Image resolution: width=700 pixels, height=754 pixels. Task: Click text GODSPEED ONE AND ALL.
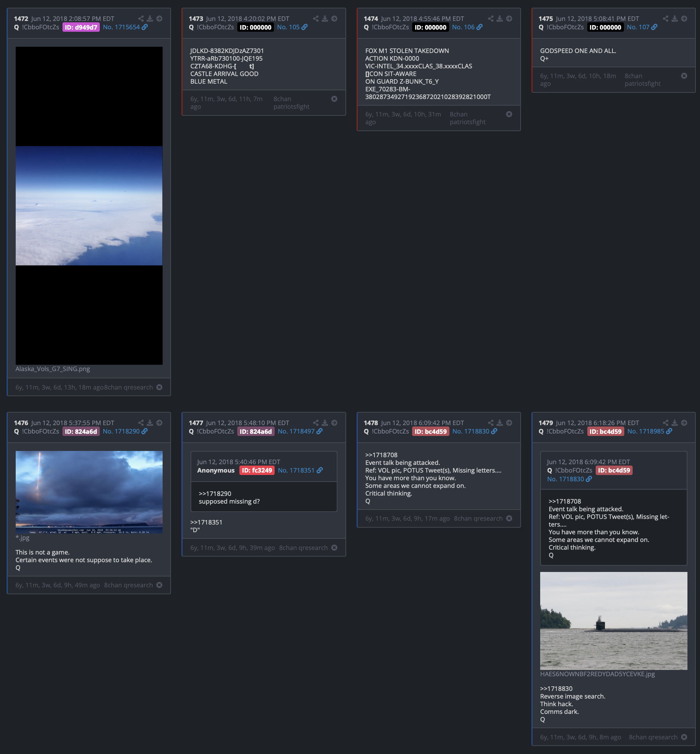coord(578,51)
